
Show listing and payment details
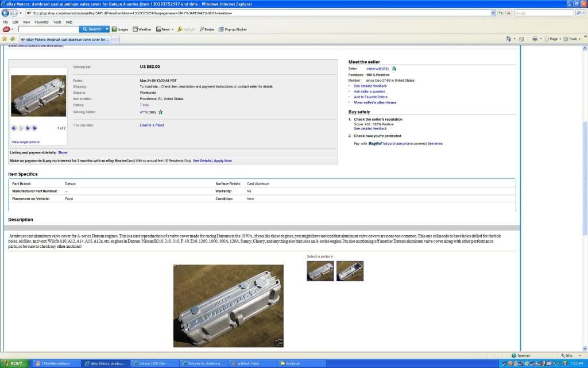click(x=63, y=152)
